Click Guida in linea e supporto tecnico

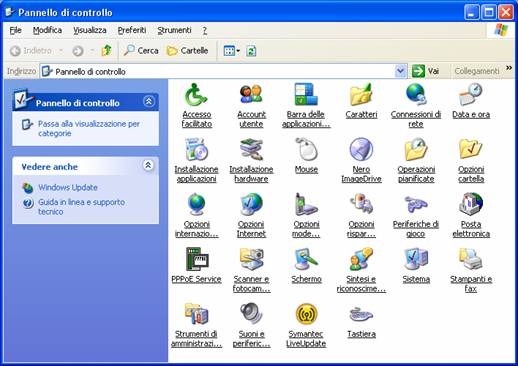(81, 207)
